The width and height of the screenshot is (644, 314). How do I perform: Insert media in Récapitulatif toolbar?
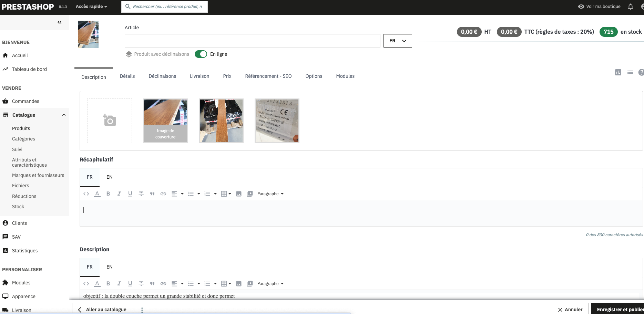(x=250, y=194)
